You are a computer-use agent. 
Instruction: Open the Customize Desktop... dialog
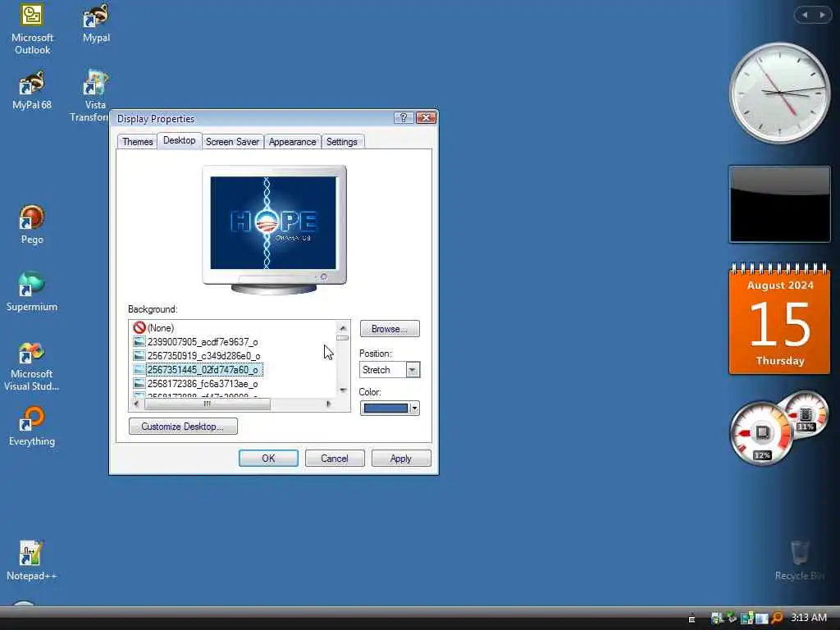pyautogui.click(x=183, y=427)
